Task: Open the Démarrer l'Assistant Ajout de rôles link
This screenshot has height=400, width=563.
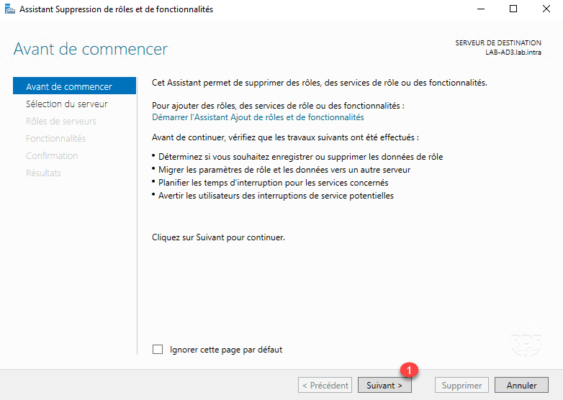Action: [x=258, y=117]
